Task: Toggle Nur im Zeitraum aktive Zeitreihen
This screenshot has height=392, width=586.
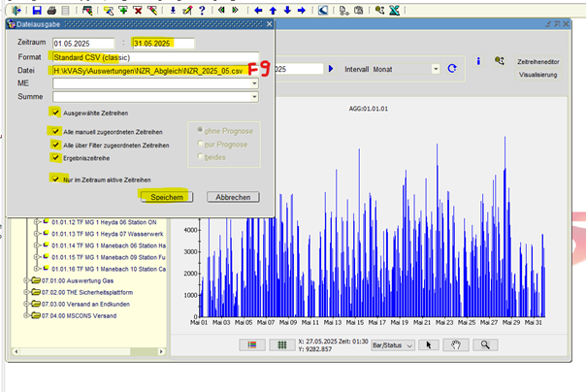Action: pyautogui.click(x=55, y=179)
